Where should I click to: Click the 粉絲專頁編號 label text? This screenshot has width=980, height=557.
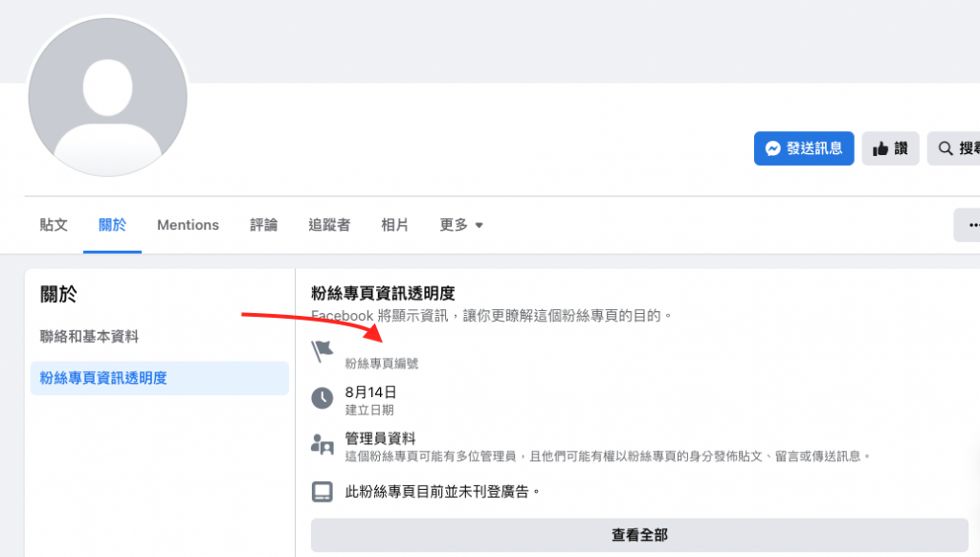[x=381, y=364]
